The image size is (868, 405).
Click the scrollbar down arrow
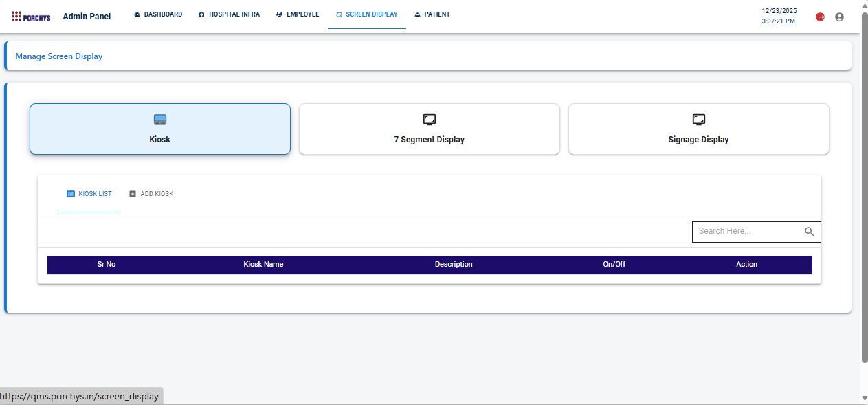[864, 398]
